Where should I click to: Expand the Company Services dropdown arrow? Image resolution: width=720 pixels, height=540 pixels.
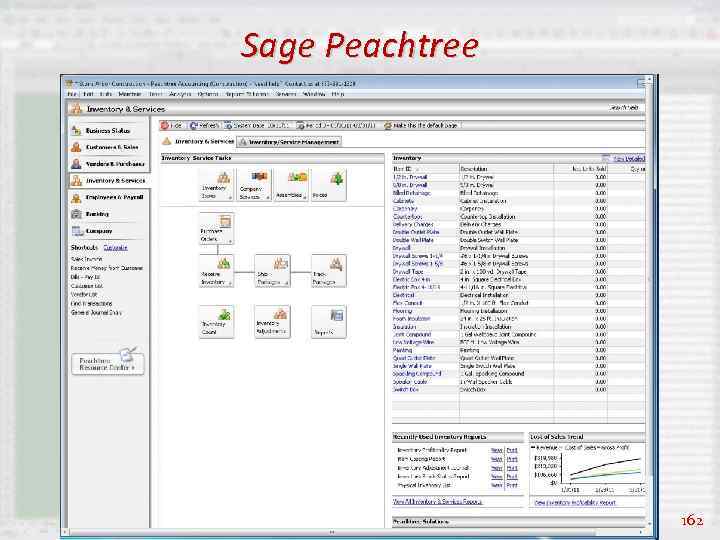pyautogui.click(x=268, y=197)
